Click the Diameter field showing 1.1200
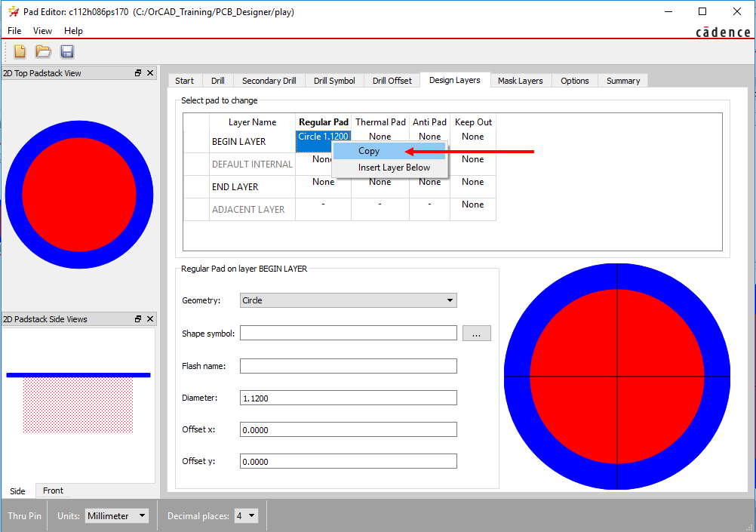This screenshot has width=756, height=532. point(348,398)
